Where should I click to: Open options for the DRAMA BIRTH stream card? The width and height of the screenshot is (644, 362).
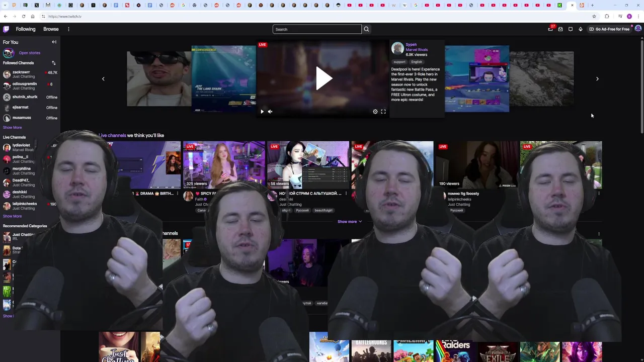[x=177, y=193]
